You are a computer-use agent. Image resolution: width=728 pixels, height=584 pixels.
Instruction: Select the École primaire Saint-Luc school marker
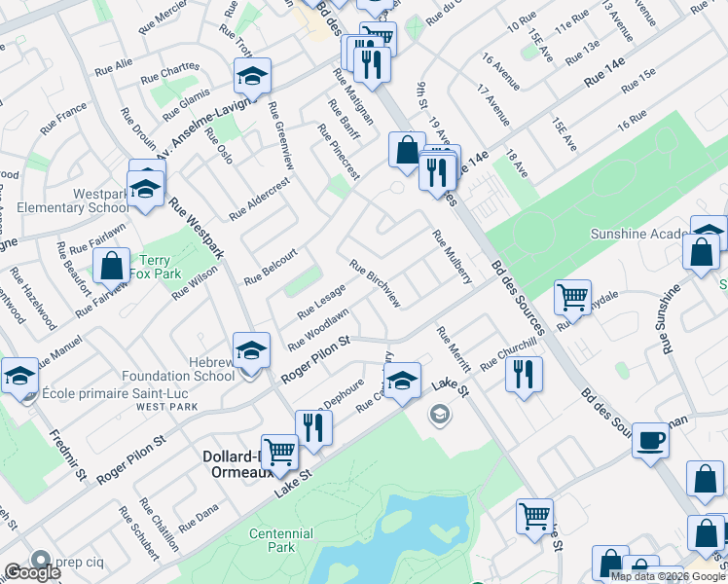coord(19,377)
